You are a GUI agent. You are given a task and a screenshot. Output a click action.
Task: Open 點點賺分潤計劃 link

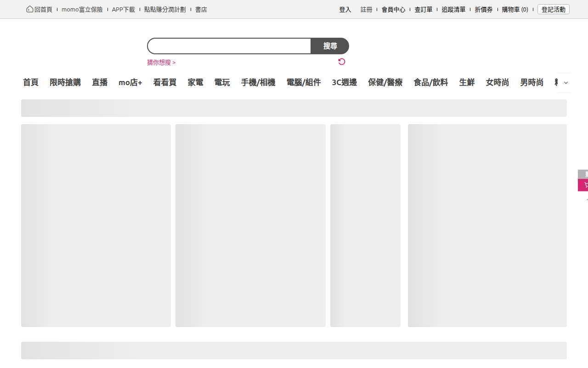coord(165,9)
